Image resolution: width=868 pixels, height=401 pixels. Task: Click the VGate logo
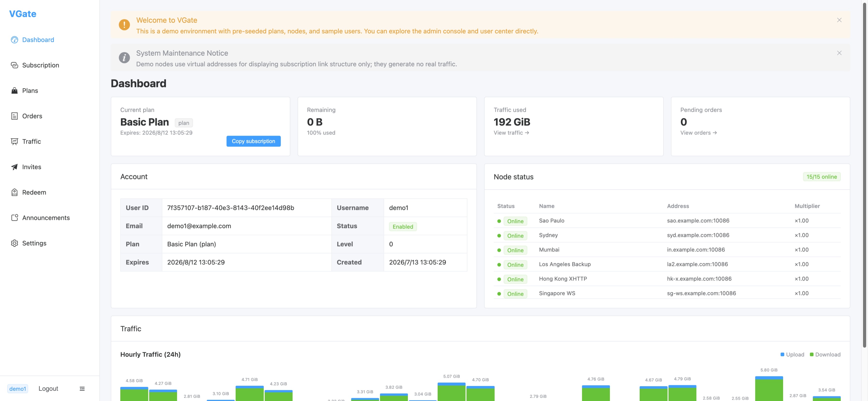pos(22,14)
